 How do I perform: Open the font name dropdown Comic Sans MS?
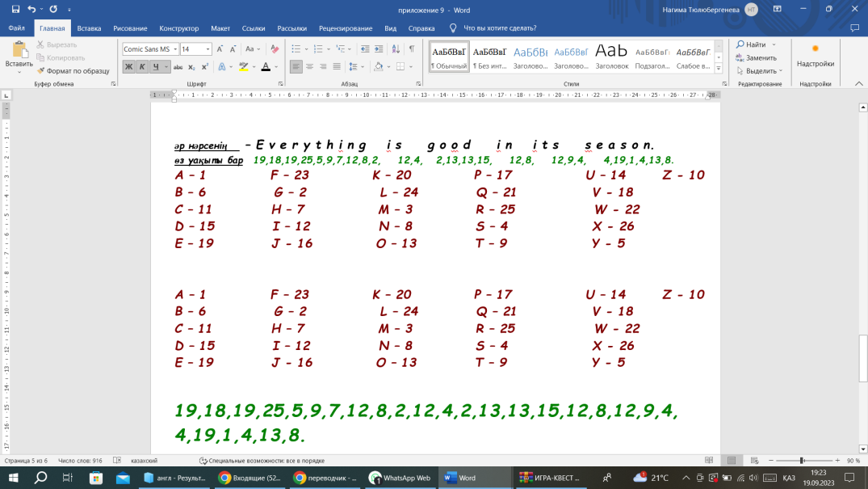pos(175,49)
